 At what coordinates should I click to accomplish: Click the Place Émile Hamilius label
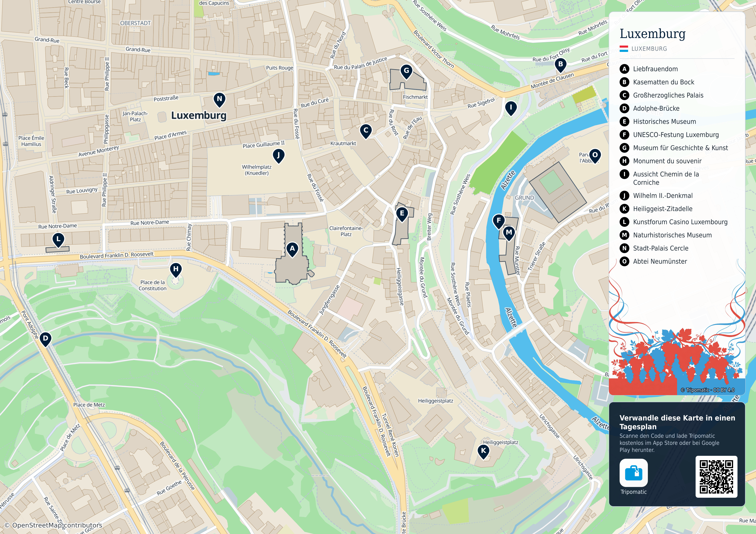[31, 141]
